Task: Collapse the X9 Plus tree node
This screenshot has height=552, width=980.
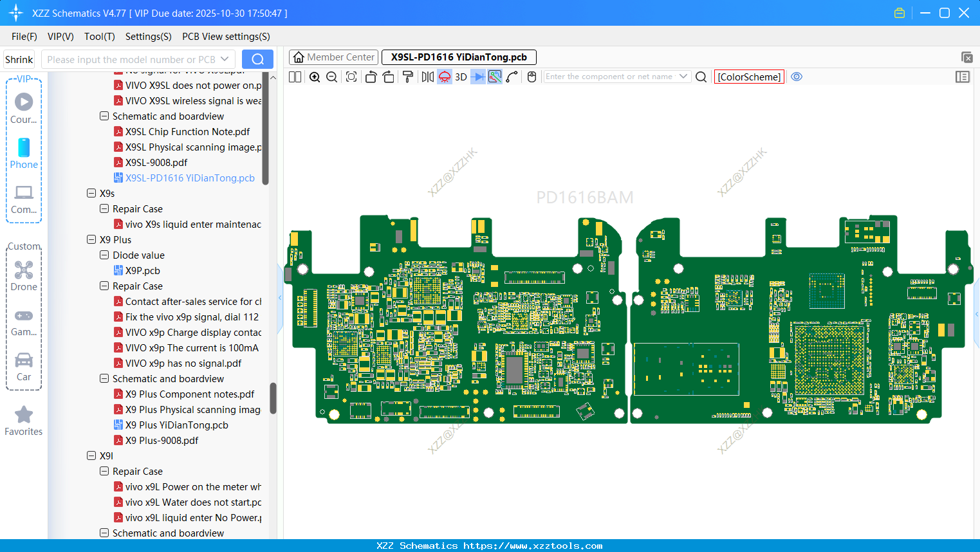Action: pos(91,239)
